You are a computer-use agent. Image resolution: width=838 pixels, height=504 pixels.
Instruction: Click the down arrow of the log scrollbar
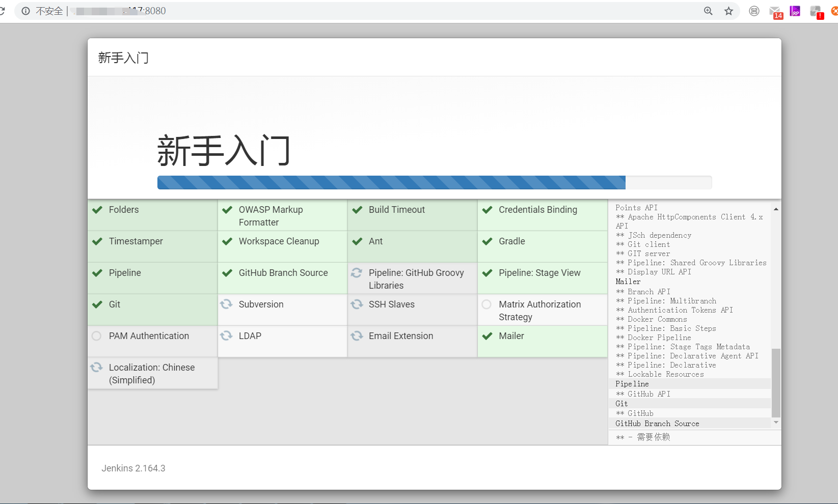coord(775,422)
